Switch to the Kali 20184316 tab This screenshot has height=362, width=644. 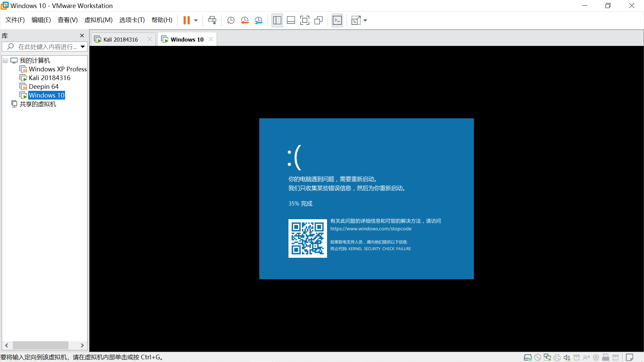[120, 40]
